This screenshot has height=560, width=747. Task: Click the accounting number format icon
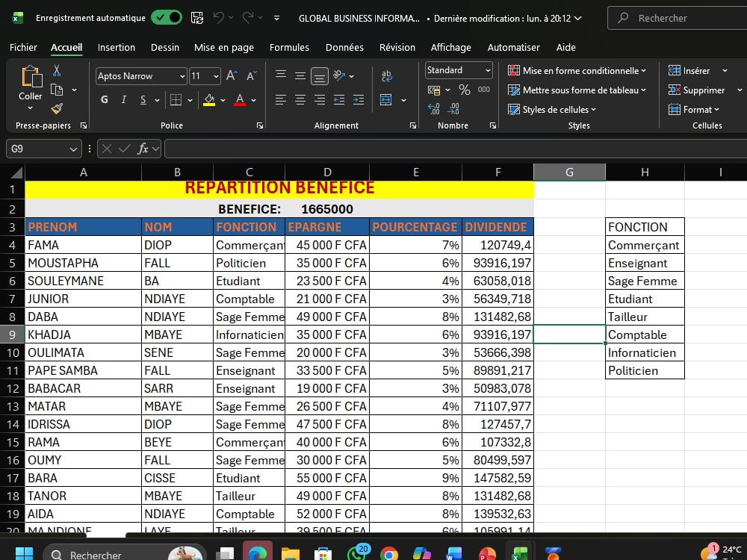[x=434, y=90]
